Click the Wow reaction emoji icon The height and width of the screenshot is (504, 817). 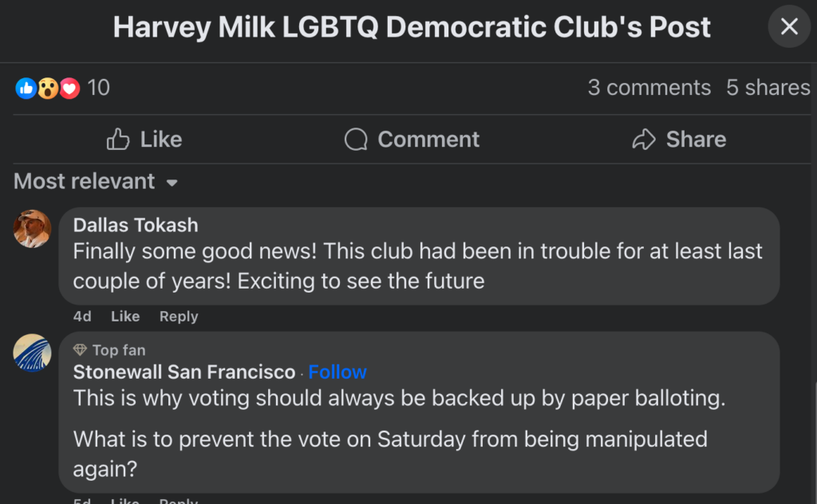(x=48, y=88)
